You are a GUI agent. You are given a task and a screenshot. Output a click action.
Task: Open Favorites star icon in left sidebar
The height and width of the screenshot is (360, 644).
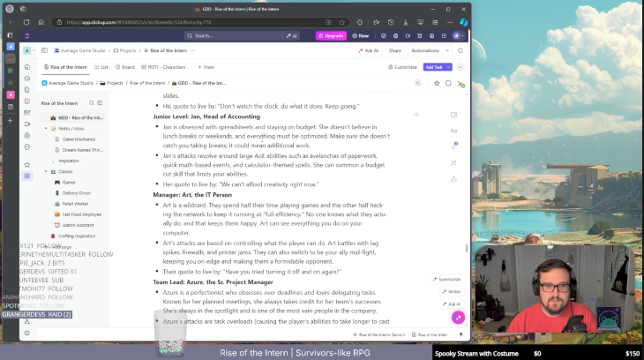[x=27, y=164]
